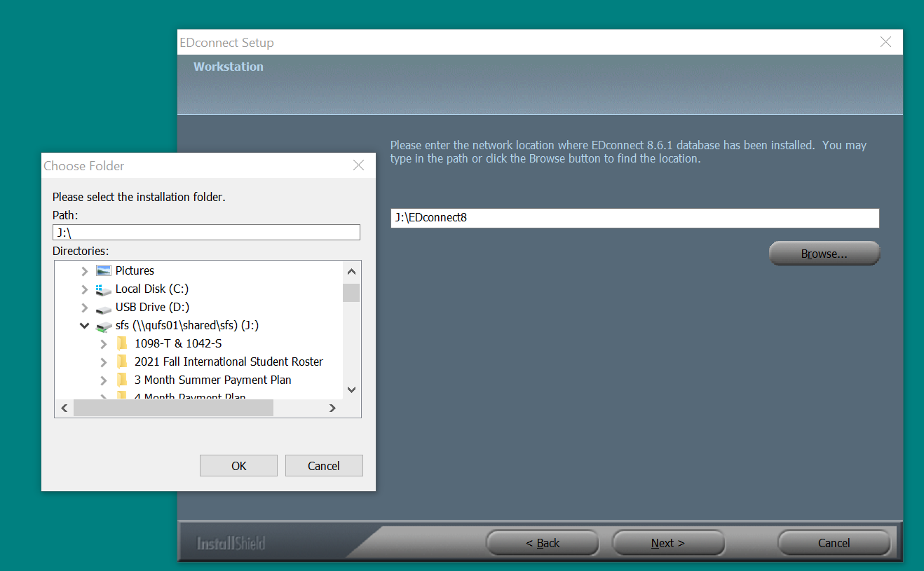Proceed with the Next > button
This screenshot has width=924, height=571.
pos(668,543)
